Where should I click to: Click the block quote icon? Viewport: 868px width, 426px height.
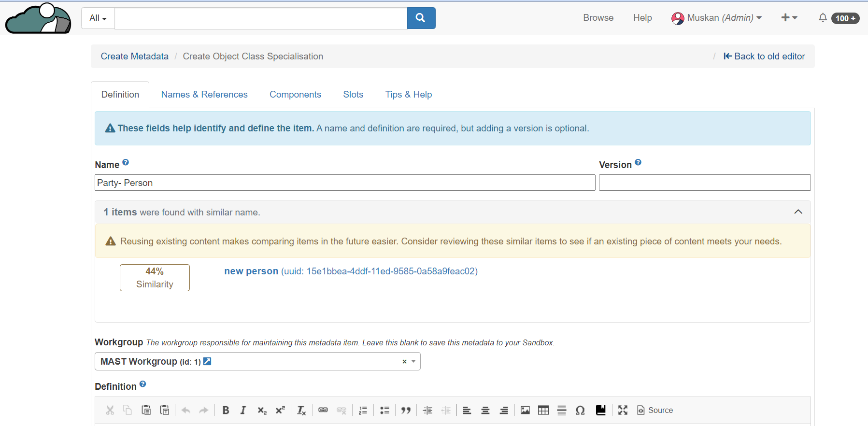pyautogui.click(x=406, y=410)
